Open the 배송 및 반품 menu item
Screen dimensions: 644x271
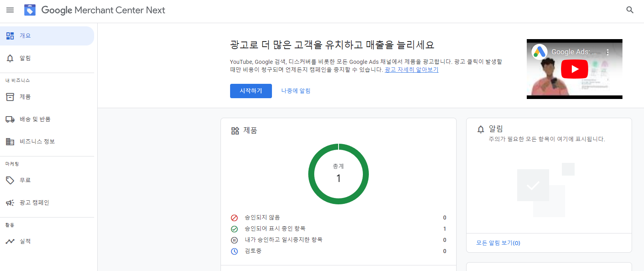pyautogui.click(x=47, y=119)
